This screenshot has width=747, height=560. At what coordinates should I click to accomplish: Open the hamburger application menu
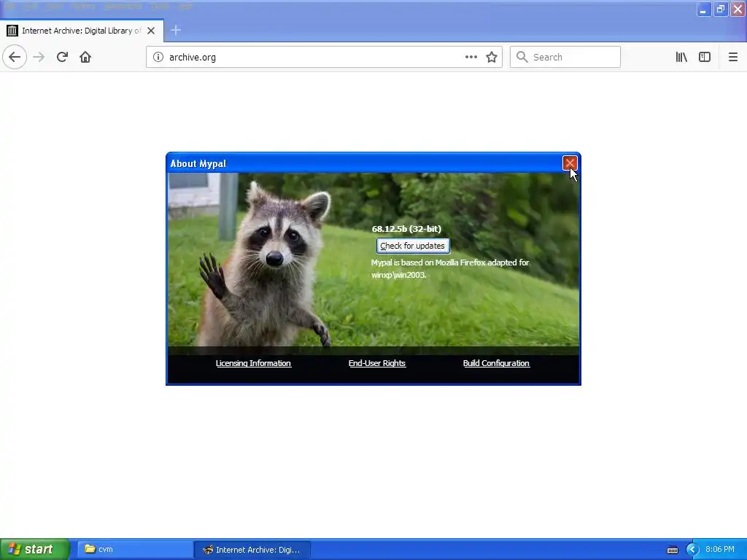[x=732, y=57]
